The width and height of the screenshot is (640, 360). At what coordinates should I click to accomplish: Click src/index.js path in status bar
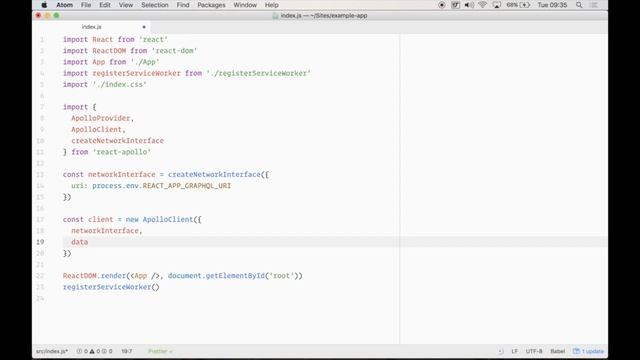click(x=52, y=351)
